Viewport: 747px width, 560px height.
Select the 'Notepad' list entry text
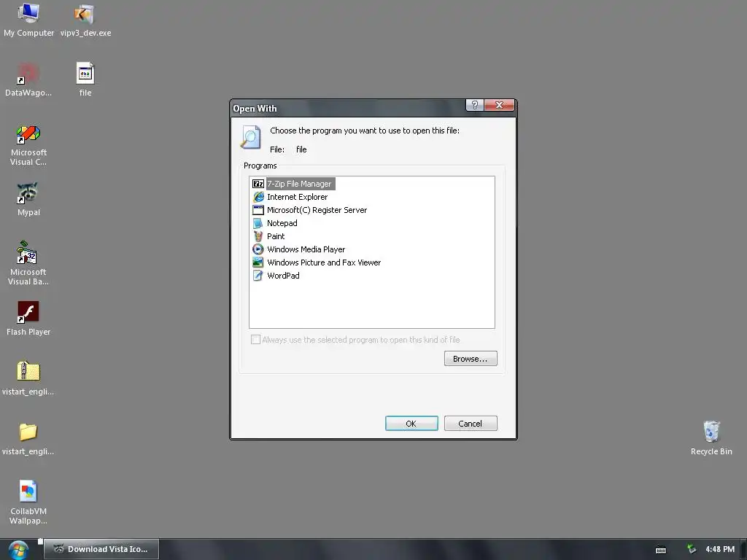[x=282, y=223]
